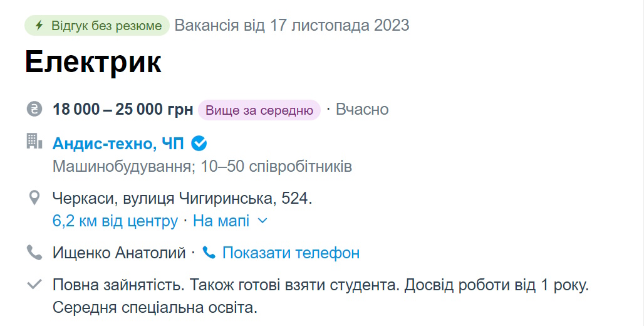Click the salary range "18 000 – 25 000 грн"
The image size is (644, 326).
(x=123, y=110)
